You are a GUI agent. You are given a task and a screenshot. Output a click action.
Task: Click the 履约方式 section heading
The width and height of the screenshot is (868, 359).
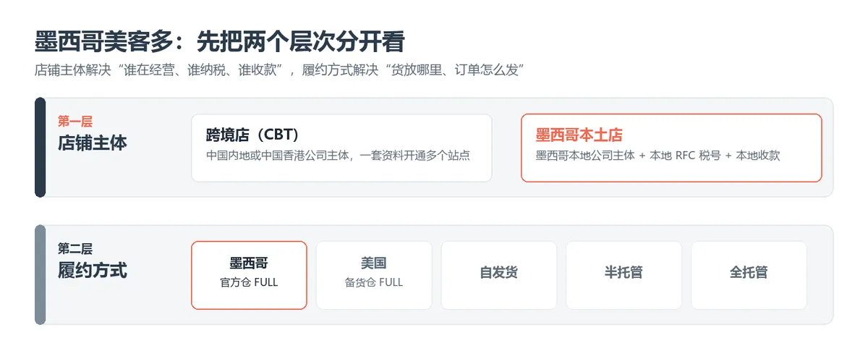[93, 271]
